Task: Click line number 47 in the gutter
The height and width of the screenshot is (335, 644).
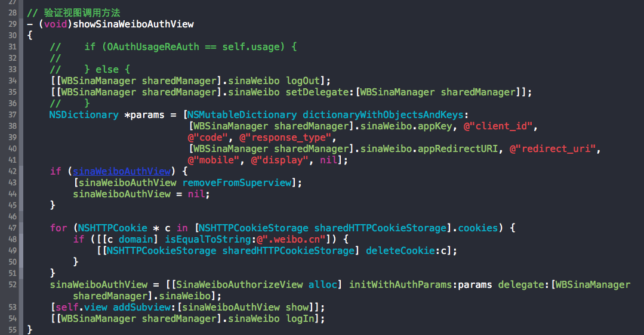Action: [x=13, y=228]
